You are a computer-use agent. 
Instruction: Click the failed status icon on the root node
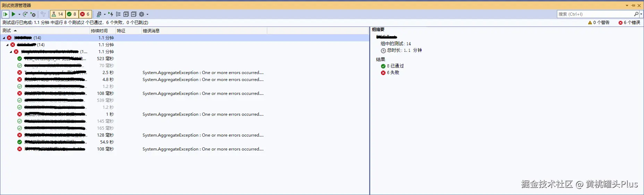click(9, 38)
